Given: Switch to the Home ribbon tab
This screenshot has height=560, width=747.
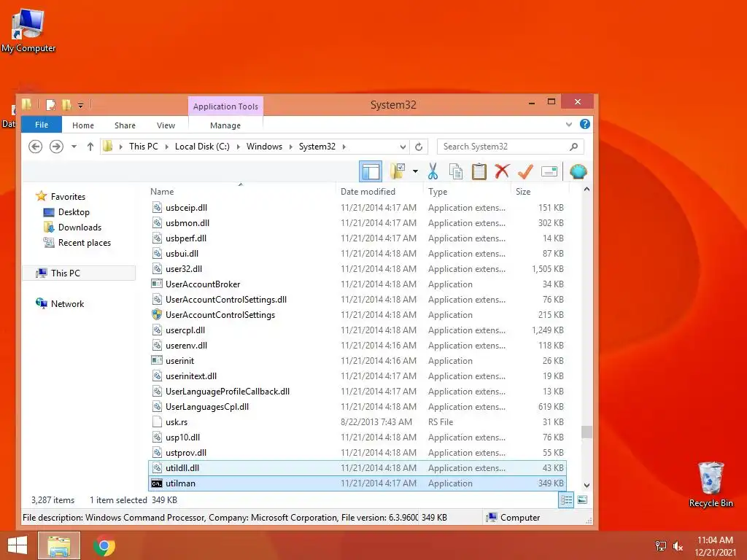Looking at the screenshot, I should tap(83, 125).
